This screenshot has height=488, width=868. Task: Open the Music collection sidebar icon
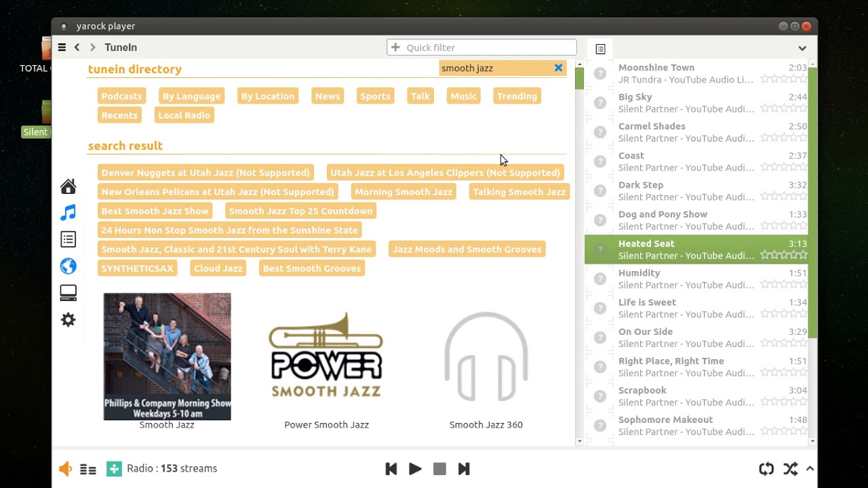click(x=68, y=213)
